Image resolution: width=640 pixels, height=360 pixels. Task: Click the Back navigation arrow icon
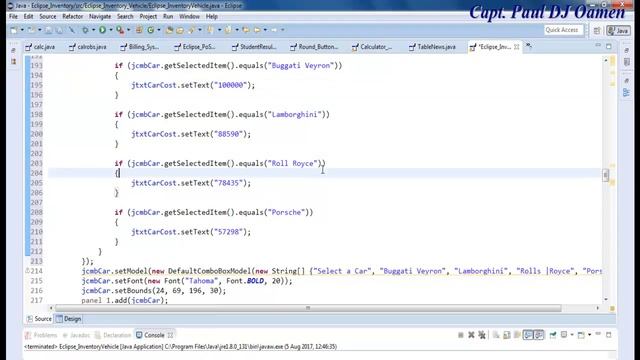click(257, 30)
